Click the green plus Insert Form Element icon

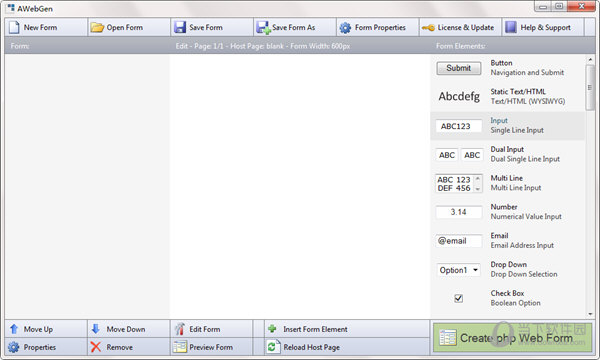coord(272,328)
